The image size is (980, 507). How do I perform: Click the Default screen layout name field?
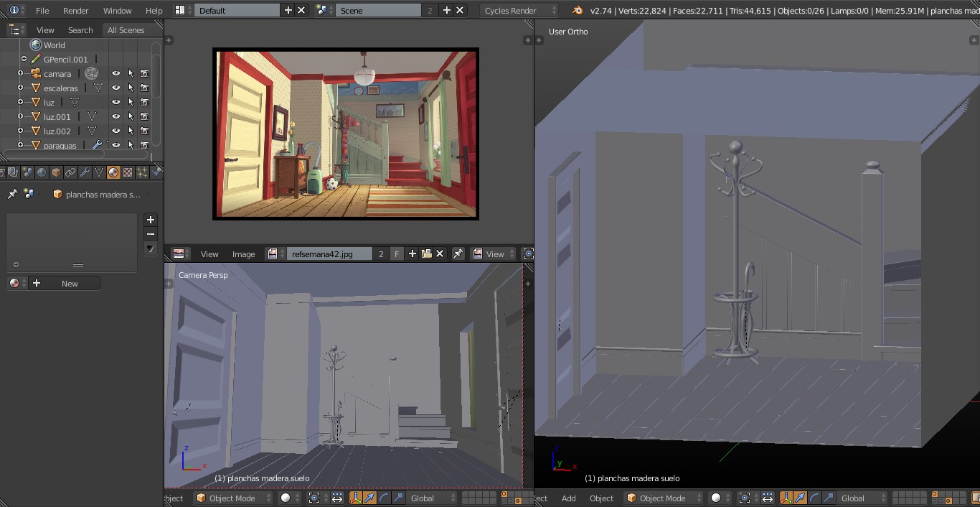pos(237,10)
